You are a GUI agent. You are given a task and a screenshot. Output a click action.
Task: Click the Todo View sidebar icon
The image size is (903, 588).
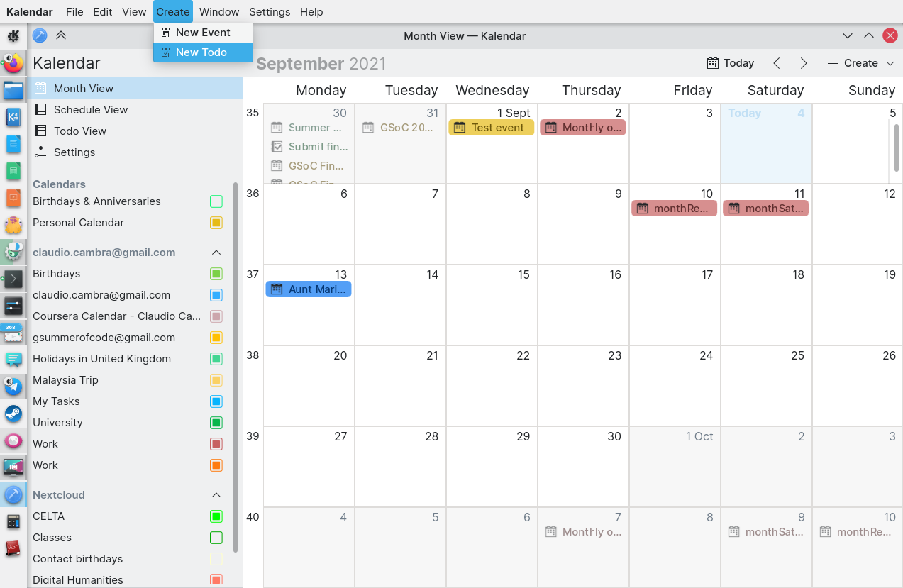pyautogui.click(x=41, y=131)
